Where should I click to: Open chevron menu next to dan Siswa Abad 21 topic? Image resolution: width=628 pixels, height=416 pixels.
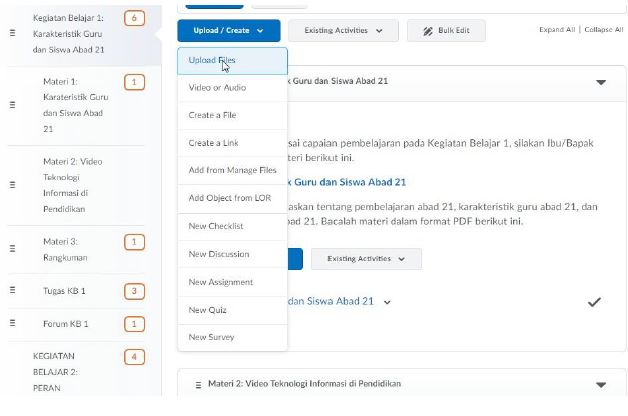point(387,302)
